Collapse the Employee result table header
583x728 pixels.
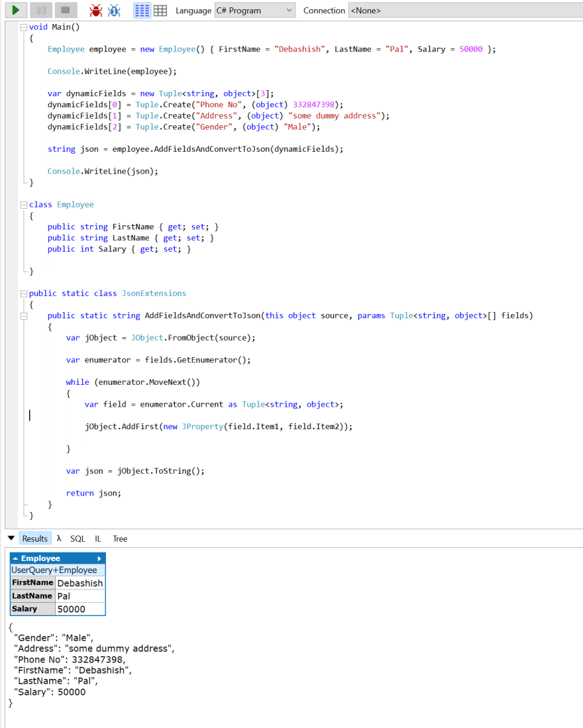point(15,558)
